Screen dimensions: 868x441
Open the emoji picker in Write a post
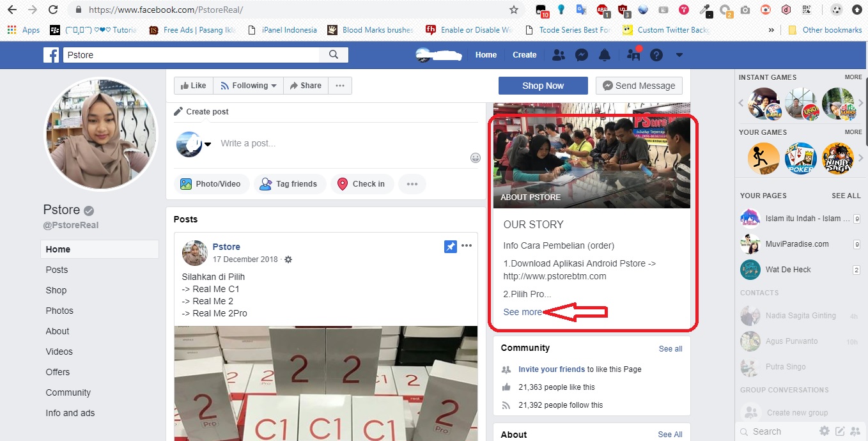(476, 158)
